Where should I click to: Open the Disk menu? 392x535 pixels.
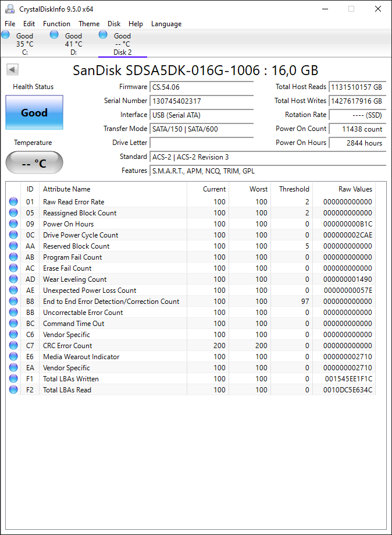[114, 23]
